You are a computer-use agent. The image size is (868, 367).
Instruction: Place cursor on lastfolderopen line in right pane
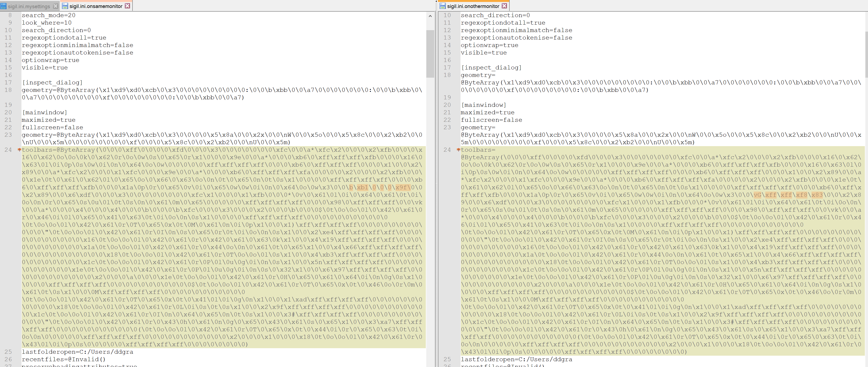point(516,359)
